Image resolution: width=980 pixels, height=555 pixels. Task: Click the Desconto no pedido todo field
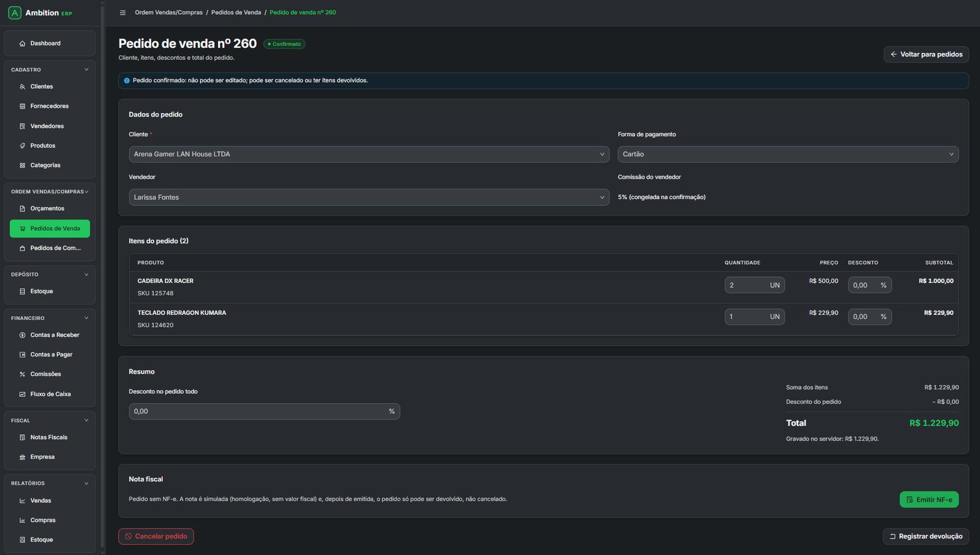[x=264, y=412]
